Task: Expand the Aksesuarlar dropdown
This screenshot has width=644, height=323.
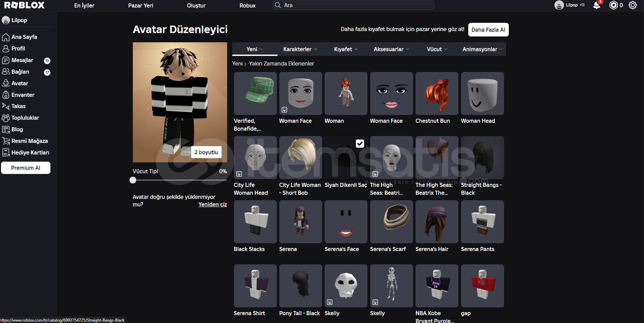Action: coord(391,49)
